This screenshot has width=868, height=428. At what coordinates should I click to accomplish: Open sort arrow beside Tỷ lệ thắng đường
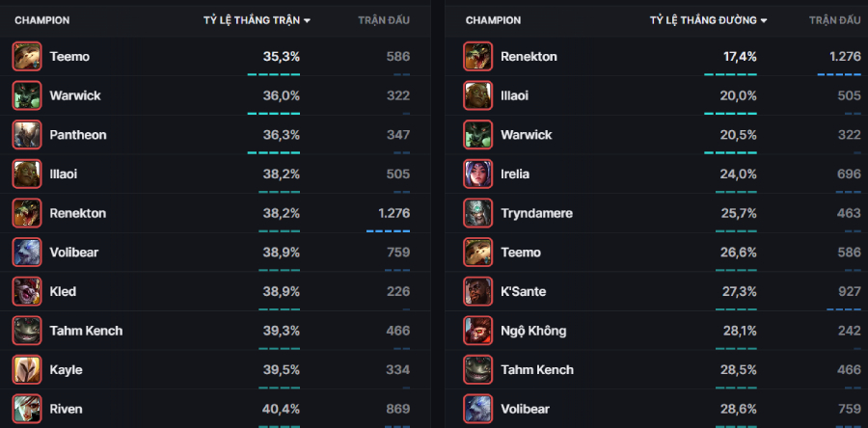point(764,20)
